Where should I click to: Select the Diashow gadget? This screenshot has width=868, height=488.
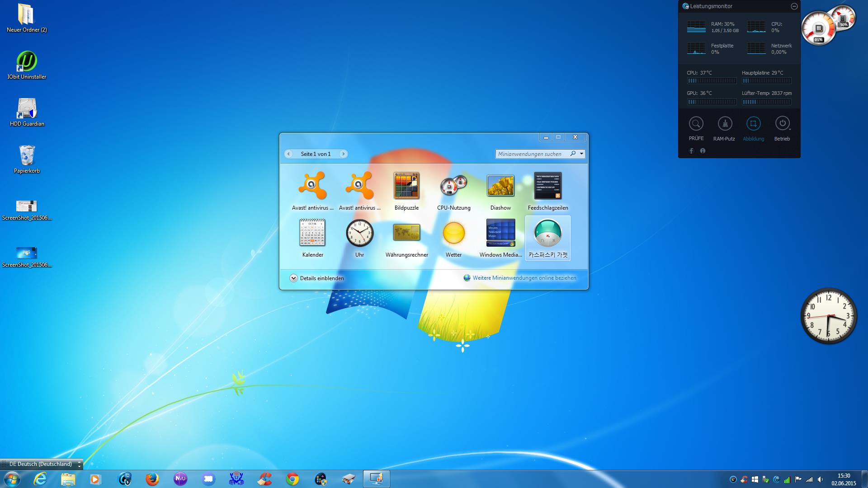coord(500,191)
